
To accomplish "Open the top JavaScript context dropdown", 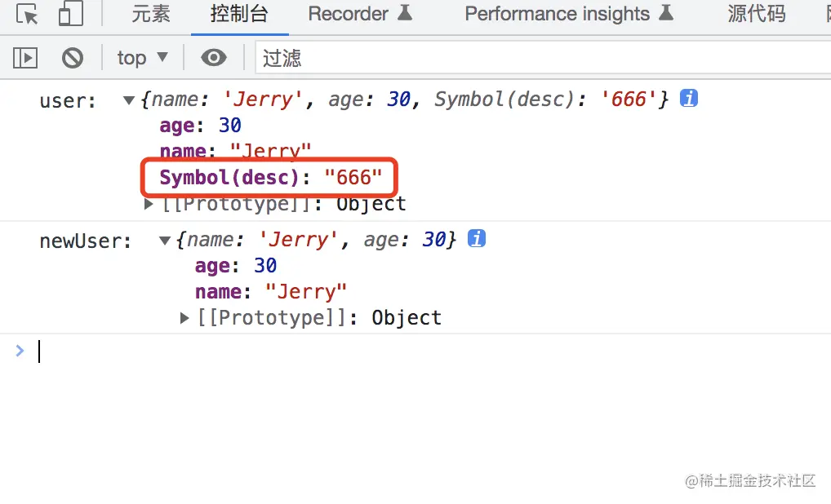I will [142, 58].
